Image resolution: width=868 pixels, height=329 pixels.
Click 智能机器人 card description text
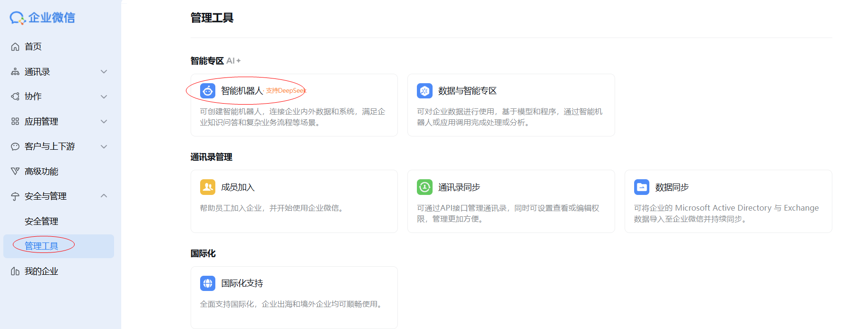[293, 117]
